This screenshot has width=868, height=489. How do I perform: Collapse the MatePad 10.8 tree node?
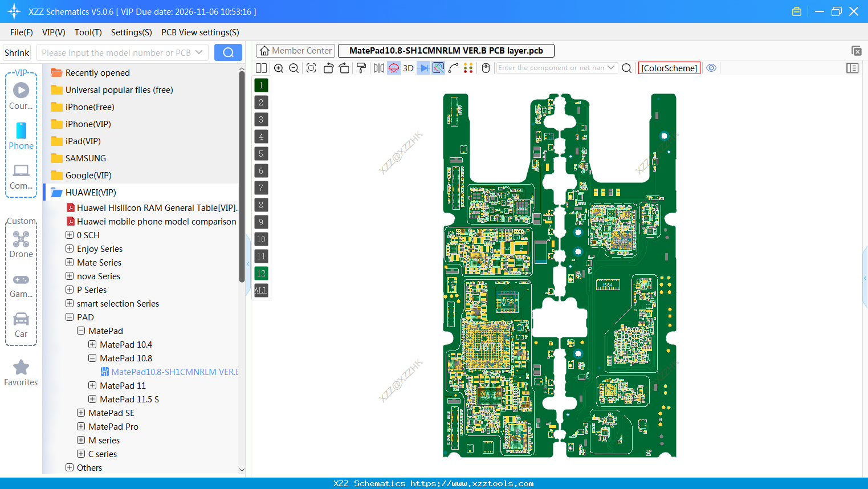tap(92, 358)
